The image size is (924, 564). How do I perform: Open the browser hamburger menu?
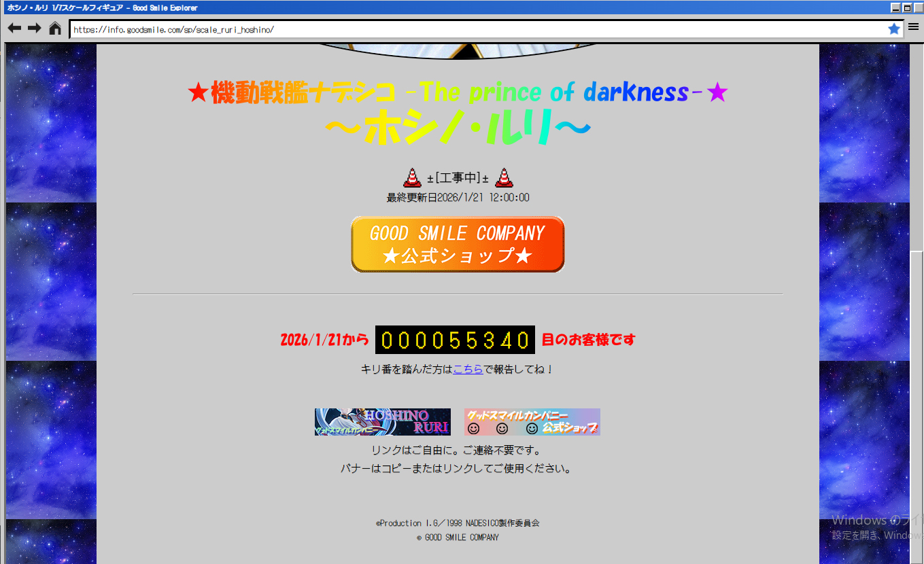click(x=913, y=27)
